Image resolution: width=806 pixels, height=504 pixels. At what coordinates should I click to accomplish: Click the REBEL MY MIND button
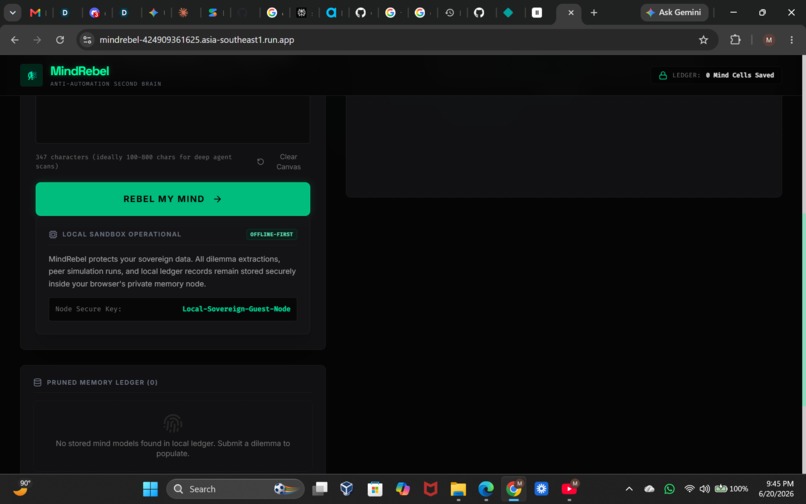pyautogui.click(x=173, y=199)
